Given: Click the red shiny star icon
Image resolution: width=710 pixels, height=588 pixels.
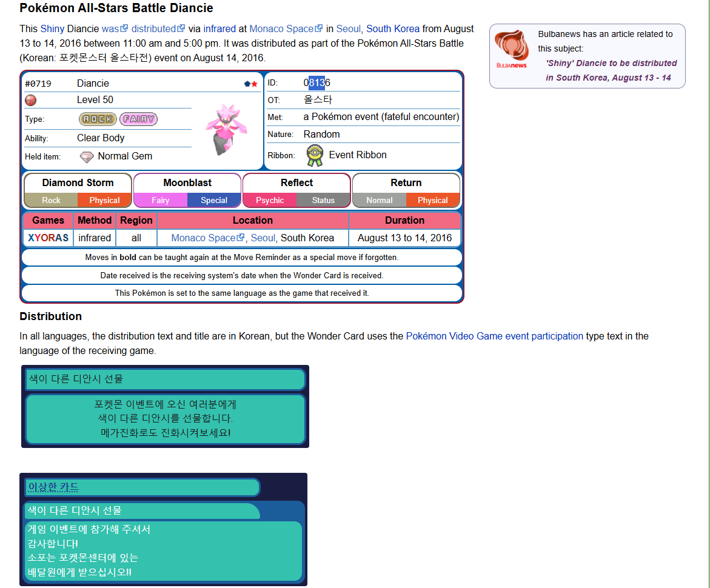Looking at the screenshot, I should tap(255, 84).
